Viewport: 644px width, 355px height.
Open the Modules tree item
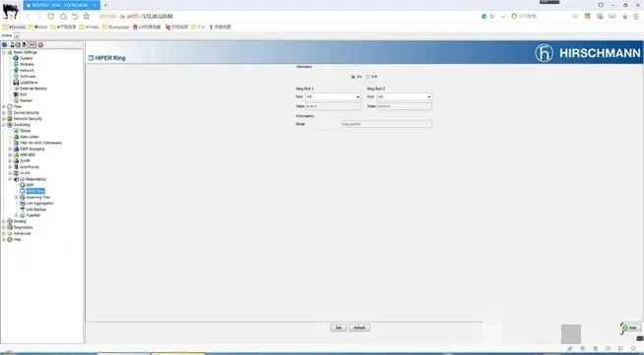[x=27, y=64]
